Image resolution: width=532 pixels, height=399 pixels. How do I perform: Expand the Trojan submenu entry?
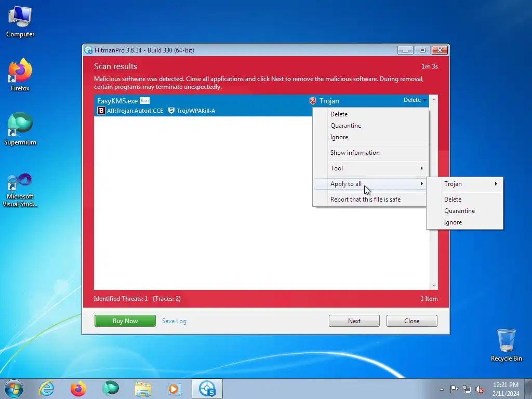(465, 184)
